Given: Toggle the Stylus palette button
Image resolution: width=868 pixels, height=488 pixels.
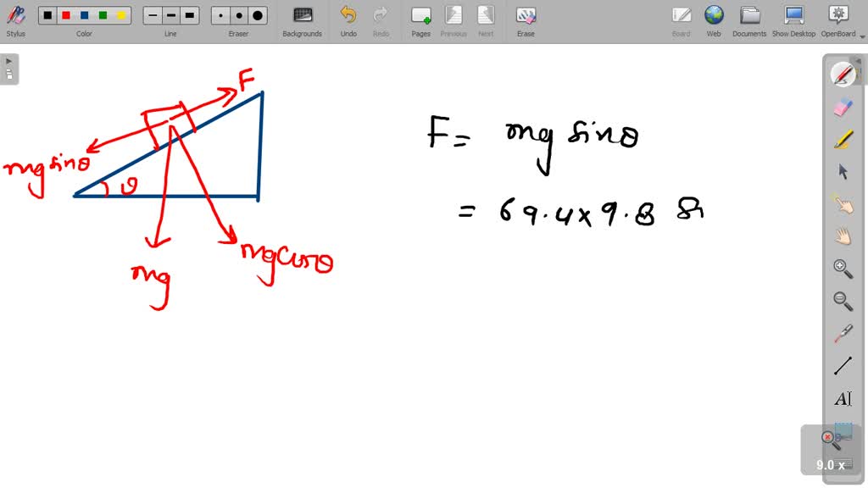Looking at the screenshot, I should (x=15, y=20).
